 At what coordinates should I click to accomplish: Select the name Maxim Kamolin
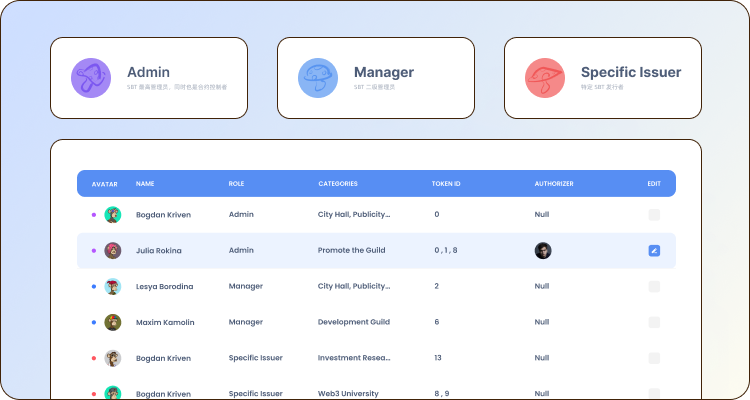tap(165, 322)
